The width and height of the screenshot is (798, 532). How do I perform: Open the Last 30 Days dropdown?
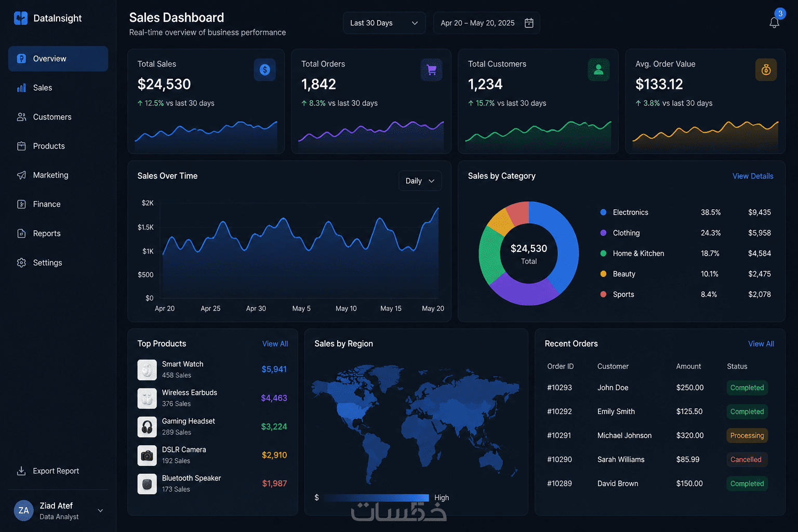[384, 23]
